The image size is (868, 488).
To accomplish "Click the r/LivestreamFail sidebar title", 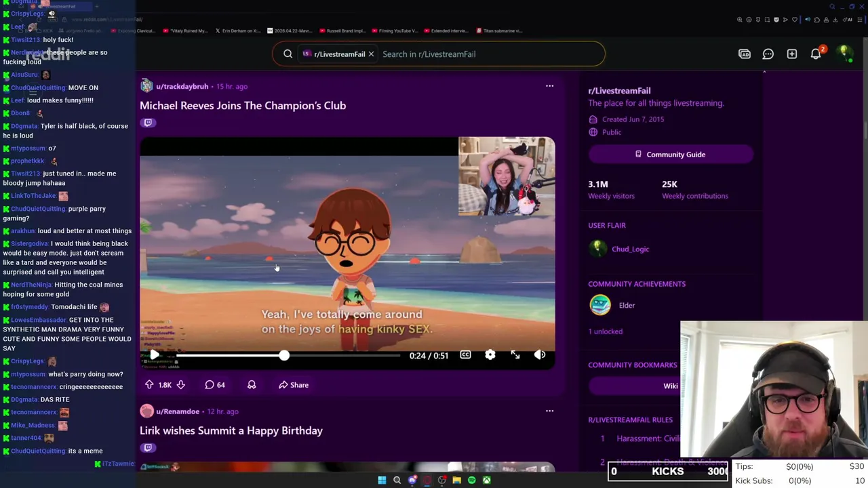I will tap(619, 91).
